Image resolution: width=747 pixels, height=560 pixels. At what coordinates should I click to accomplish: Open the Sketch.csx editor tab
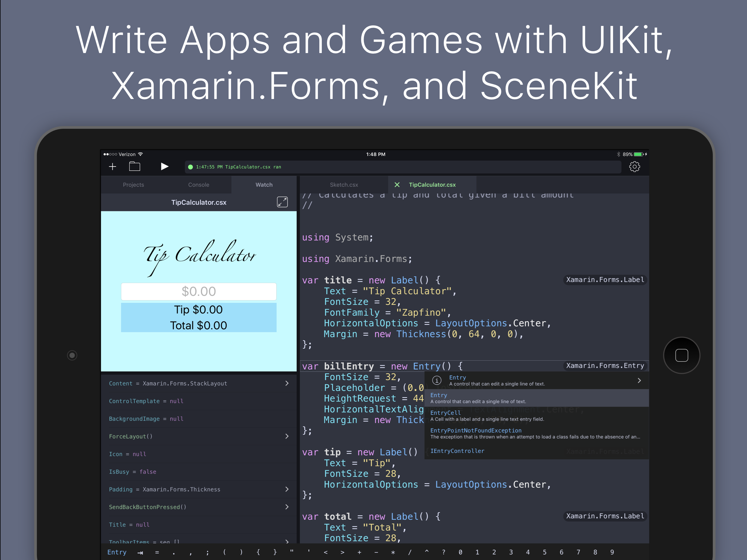pyautogui.click(x=344, y=185)
